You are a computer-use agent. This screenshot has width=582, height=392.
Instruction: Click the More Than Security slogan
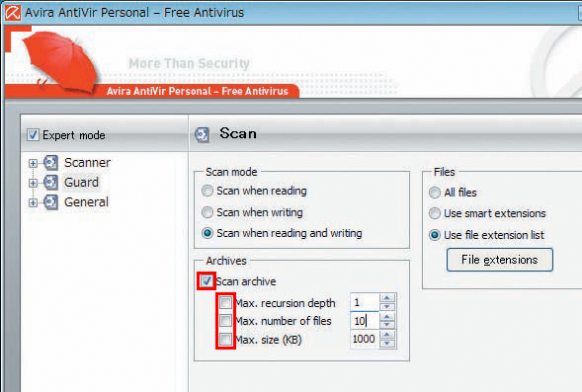(x=190, y=63)
